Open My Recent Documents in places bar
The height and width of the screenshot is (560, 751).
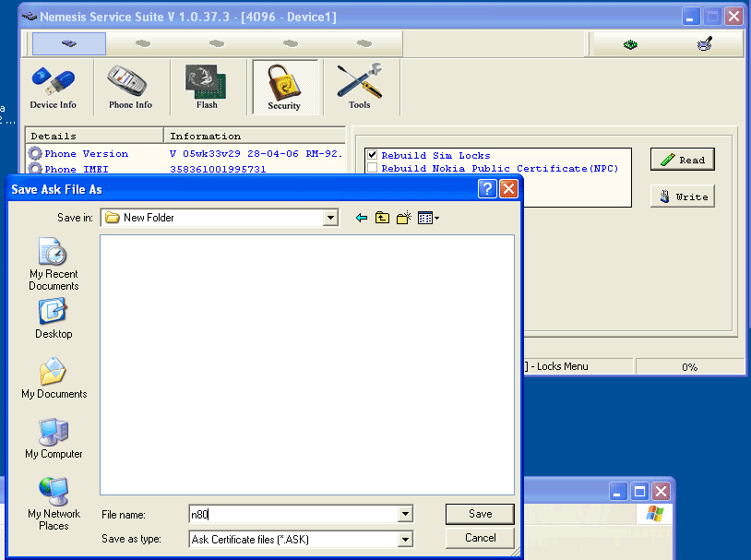54,264
